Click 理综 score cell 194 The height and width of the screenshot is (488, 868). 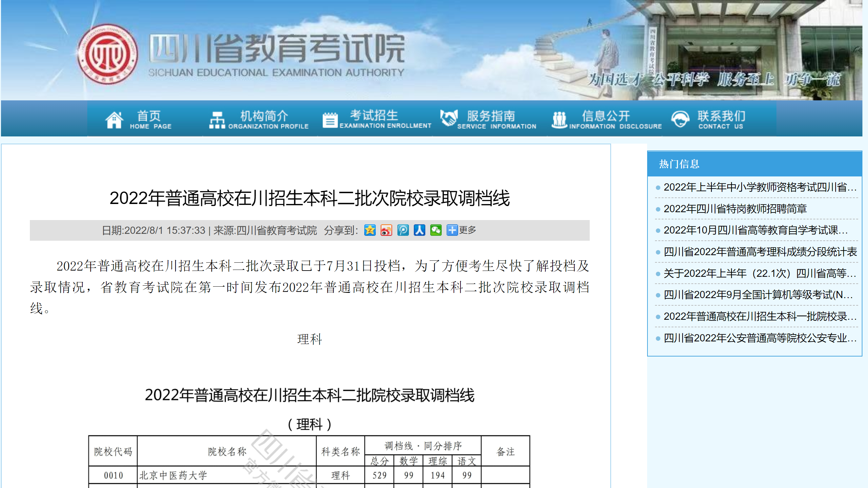[x=438, y=476]
